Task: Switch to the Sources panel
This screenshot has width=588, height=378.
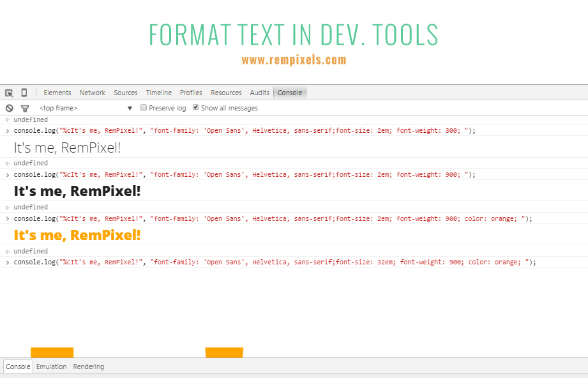Action: coord(125,92)
